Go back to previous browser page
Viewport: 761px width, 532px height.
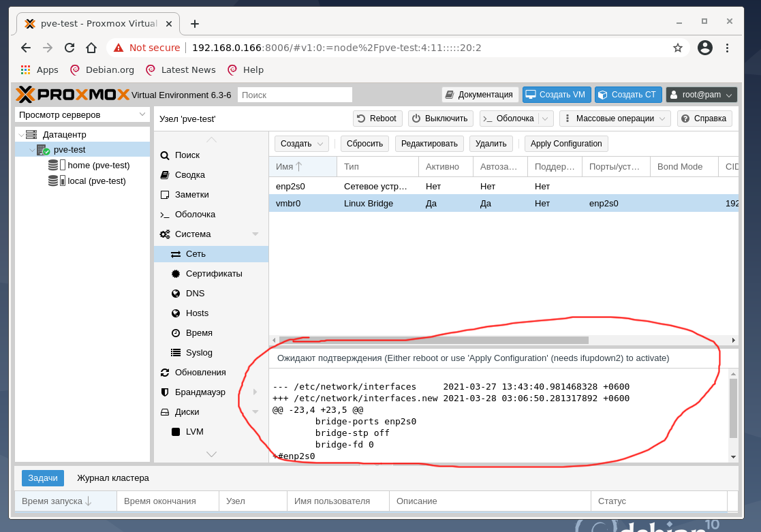pos(26,48)
